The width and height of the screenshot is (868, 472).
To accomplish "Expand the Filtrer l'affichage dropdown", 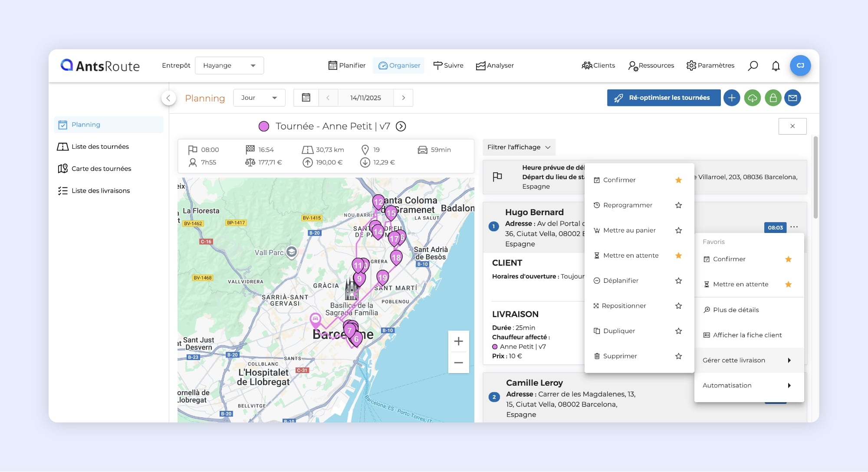I will pyautogui.click(x=519, y=147).
